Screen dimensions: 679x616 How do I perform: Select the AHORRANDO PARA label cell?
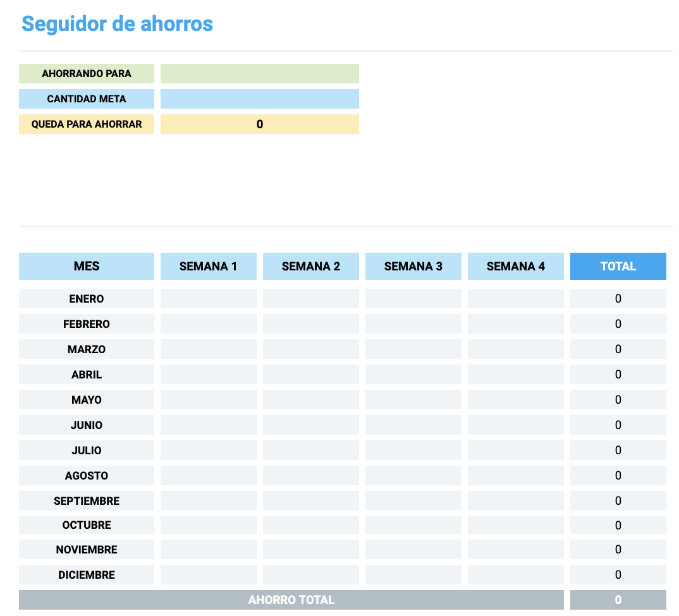[87, 73]
